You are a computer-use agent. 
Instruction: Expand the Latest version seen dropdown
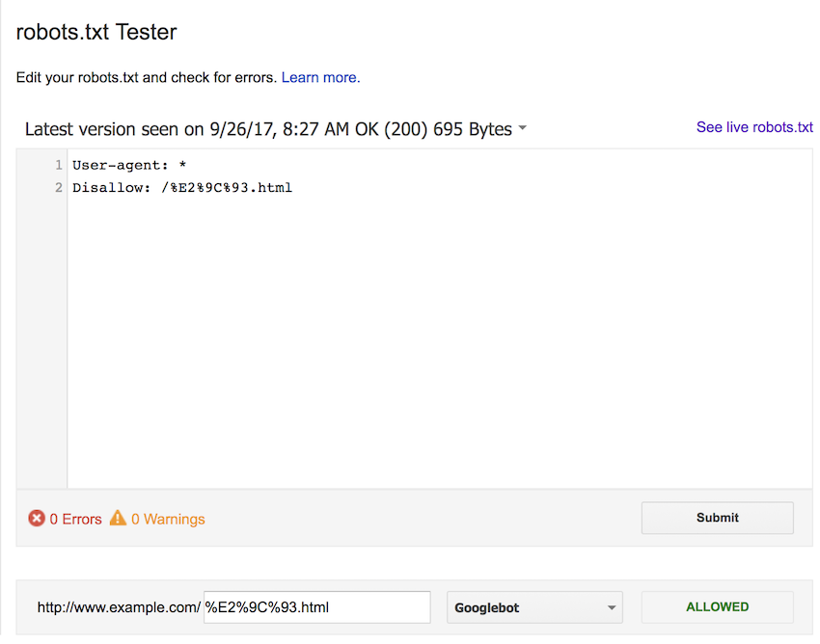click(x=275, y=129)
